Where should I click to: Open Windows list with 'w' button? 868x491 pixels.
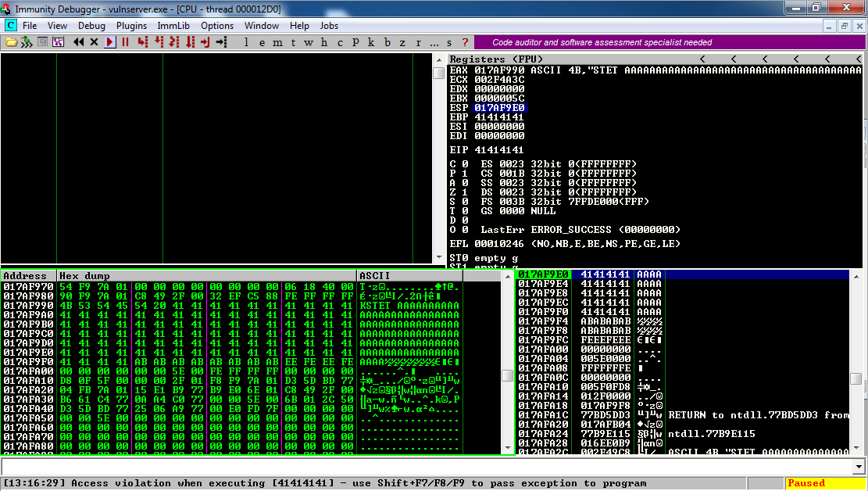pos(309,42)
